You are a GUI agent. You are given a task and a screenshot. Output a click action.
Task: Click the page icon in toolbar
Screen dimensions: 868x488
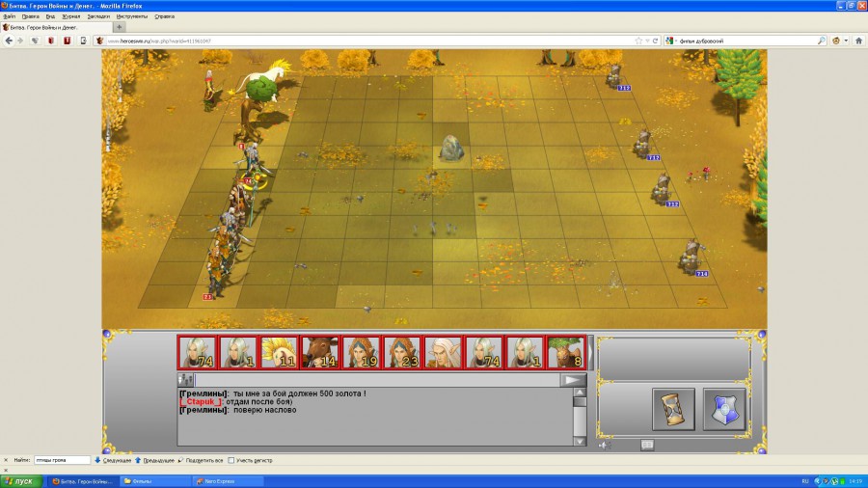point(83,41)
